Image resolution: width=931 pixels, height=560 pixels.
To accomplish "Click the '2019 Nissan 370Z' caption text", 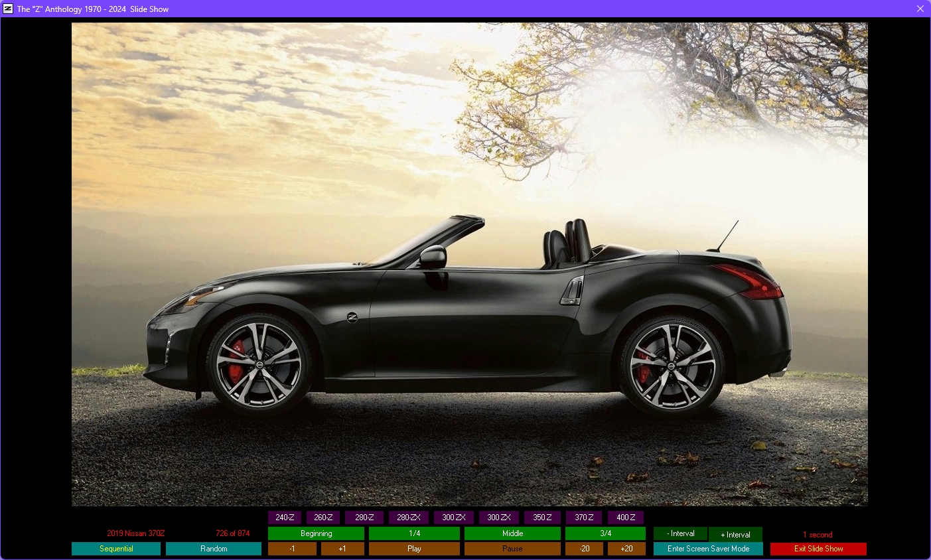I will click(136, 533).
